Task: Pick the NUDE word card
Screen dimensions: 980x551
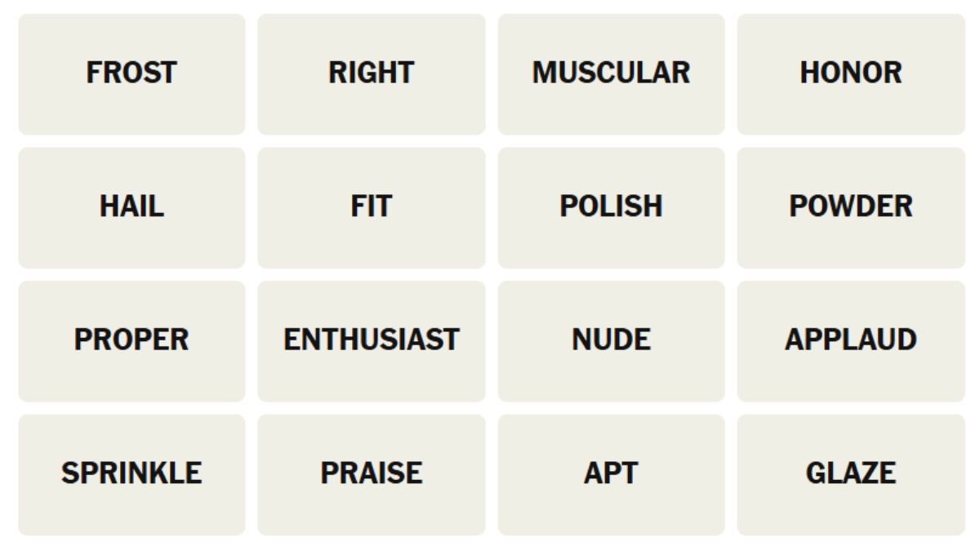Action: [611, 340]
